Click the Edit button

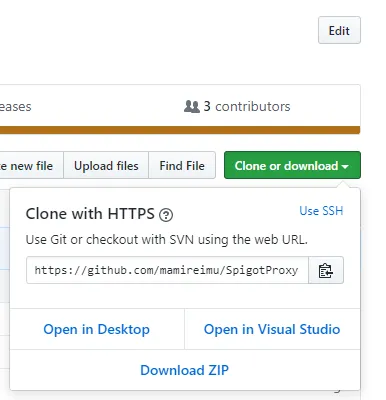(339, 30)
